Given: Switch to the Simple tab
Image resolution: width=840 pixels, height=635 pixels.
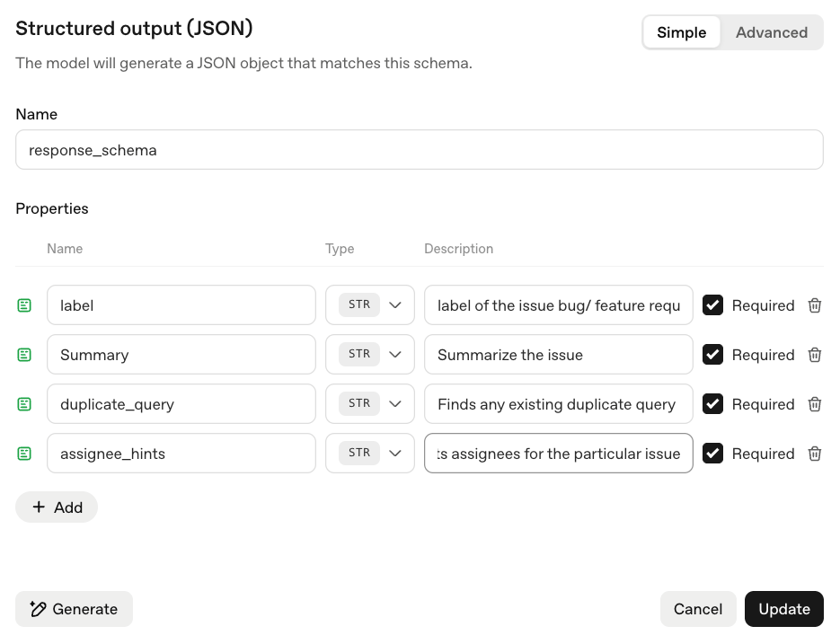Looking at the screenshot, I should coord(681,32).
